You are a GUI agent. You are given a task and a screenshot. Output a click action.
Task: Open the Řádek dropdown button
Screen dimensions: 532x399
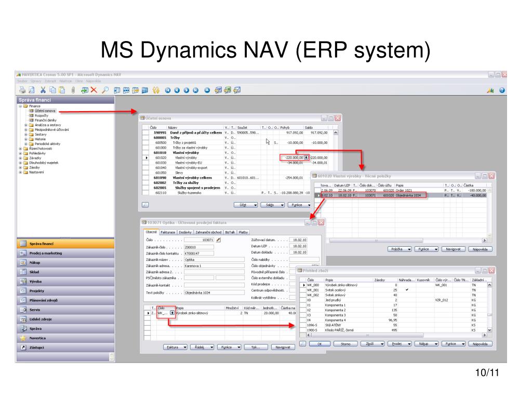[202, 347]
